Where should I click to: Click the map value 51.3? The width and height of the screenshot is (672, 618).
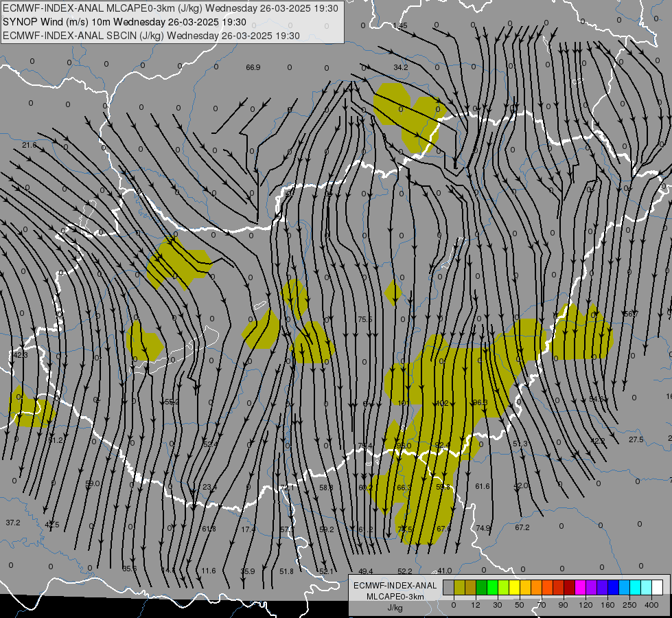pyautogui.click(x=520, y=444)
